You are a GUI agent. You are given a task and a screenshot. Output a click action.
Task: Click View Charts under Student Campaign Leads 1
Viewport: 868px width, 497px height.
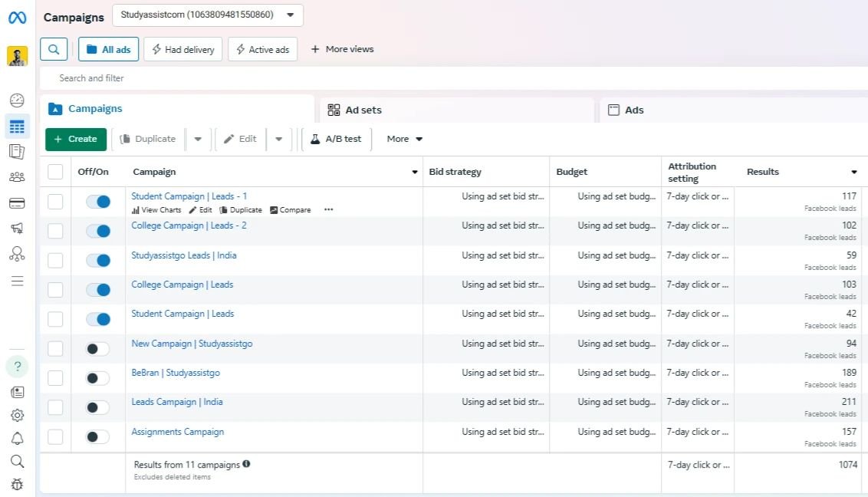click(x=156, y=209)
